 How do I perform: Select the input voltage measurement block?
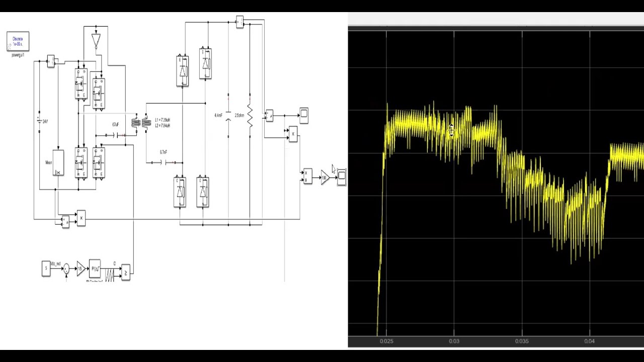point(65,222)
